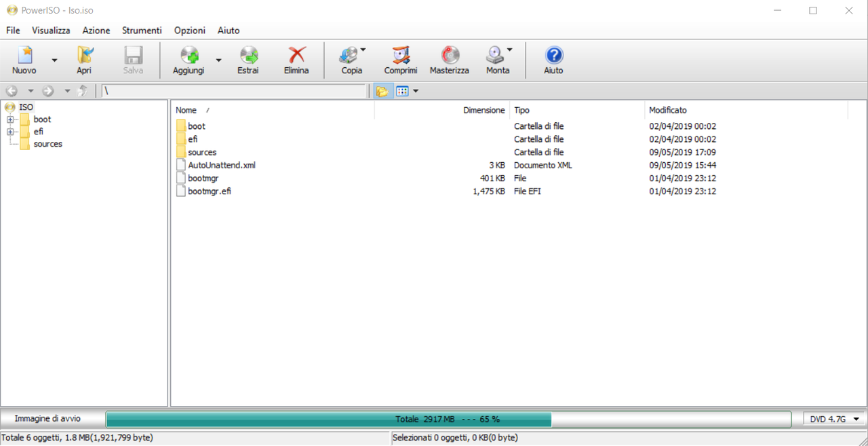Open the Azione menu

(x=96, y=31)
